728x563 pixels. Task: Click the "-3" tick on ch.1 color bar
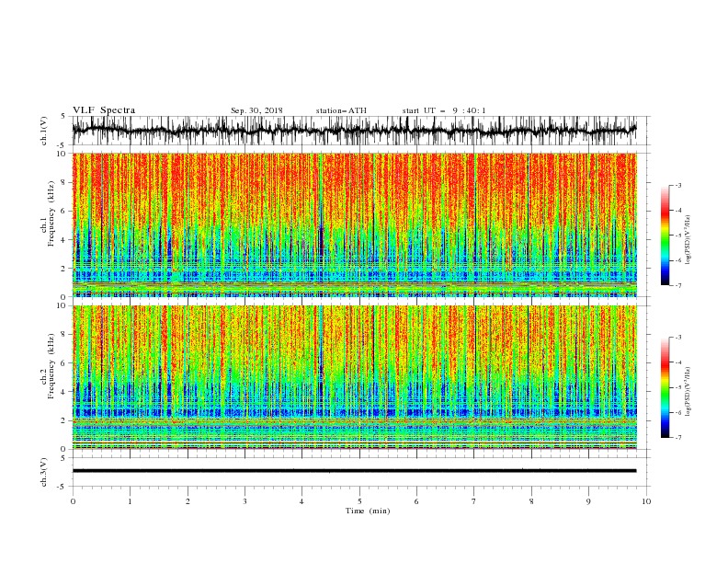(678, 185)
